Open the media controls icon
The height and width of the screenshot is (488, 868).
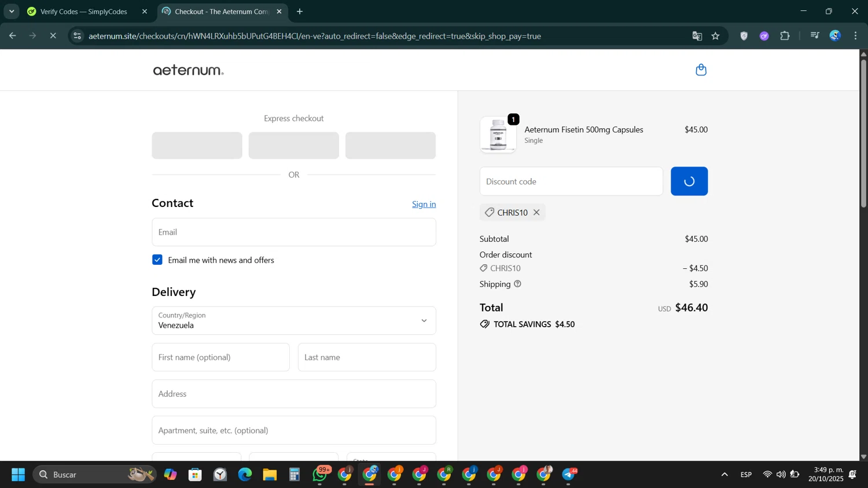point(815,36)
